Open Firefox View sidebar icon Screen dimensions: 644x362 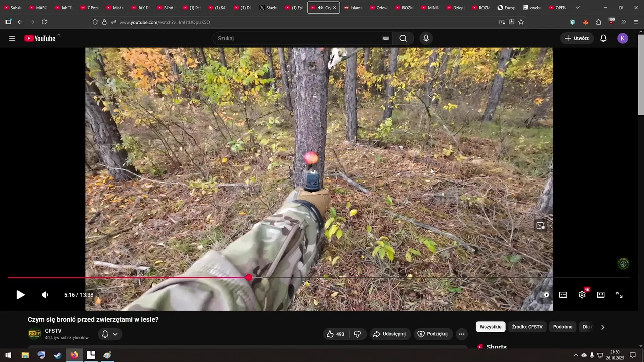pos(8,22)
